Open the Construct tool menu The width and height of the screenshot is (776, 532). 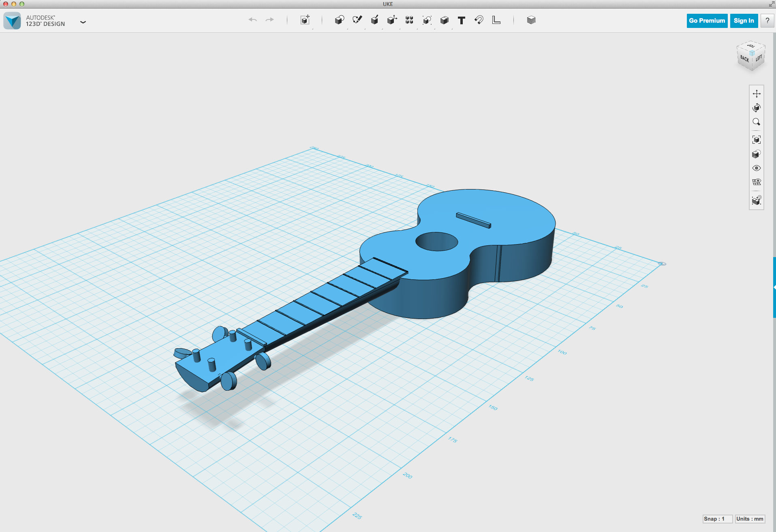click(374, 20)
